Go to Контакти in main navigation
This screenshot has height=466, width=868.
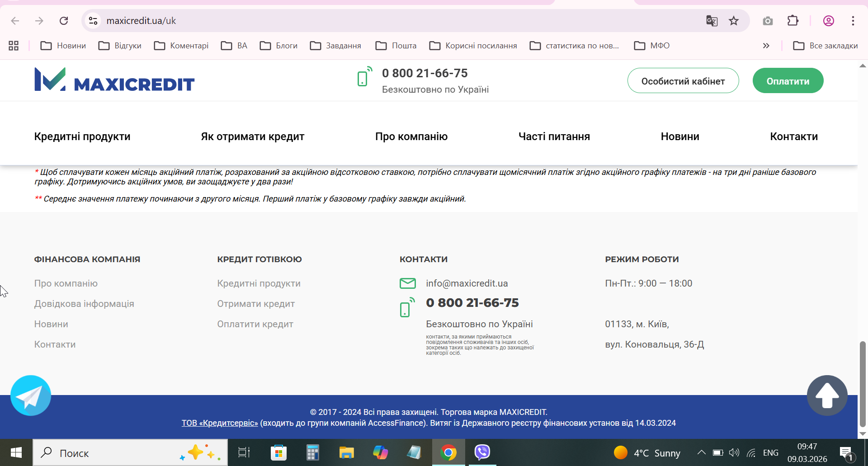pos(794,137)
